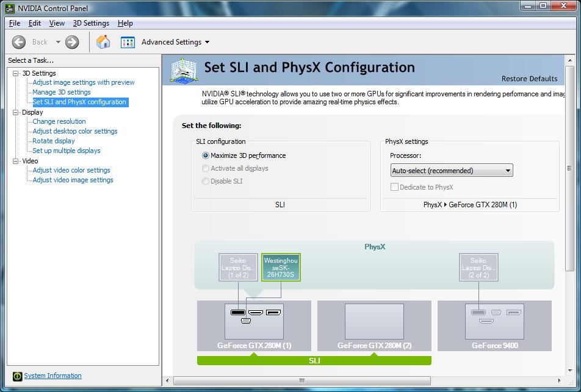Image resolution: width=581 pixels, height=392 pixels.
Task: Collapse the 3D Settings tree node
Action: [16, 73]
